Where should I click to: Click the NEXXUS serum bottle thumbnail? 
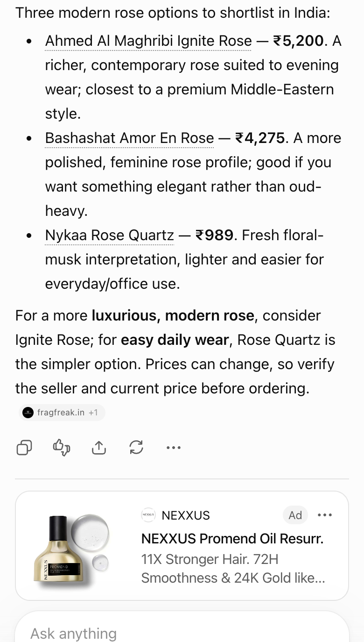(x=71, y=546)
